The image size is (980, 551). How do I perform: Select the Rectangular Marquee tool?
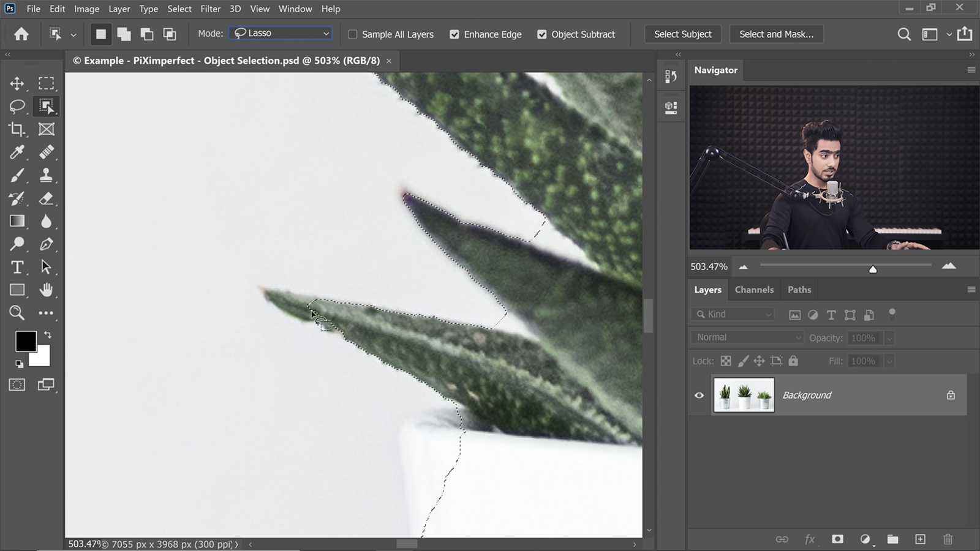click(x=47, y=83)
